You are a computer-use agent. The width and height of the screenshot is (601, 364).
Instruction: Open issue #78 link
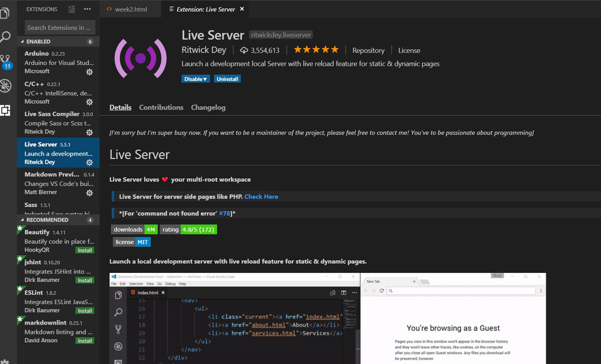click(x=225, y=213)
